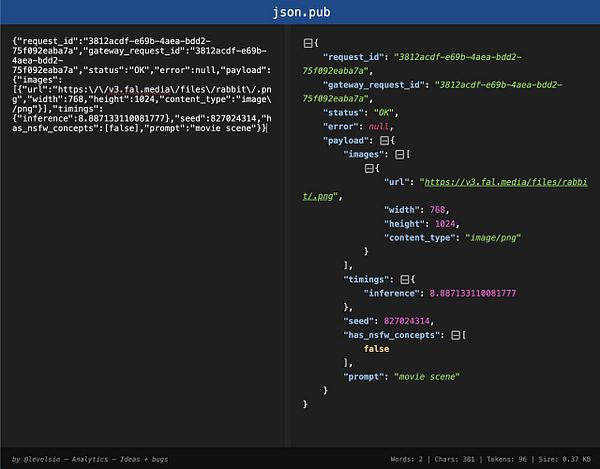600x469 pixels.
Task: Click into the raw JSON input text area
Action: 142,234
